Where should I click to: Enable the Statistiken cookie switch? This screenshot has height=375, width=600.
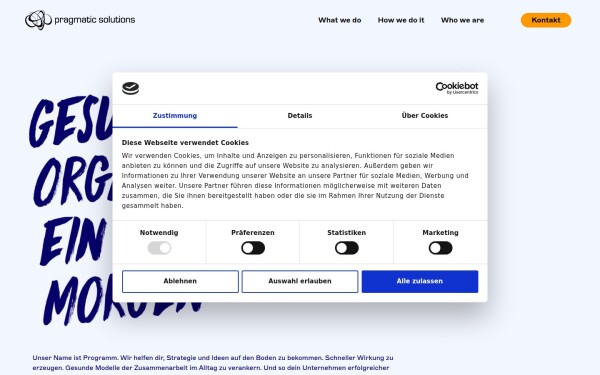(347, 248)
